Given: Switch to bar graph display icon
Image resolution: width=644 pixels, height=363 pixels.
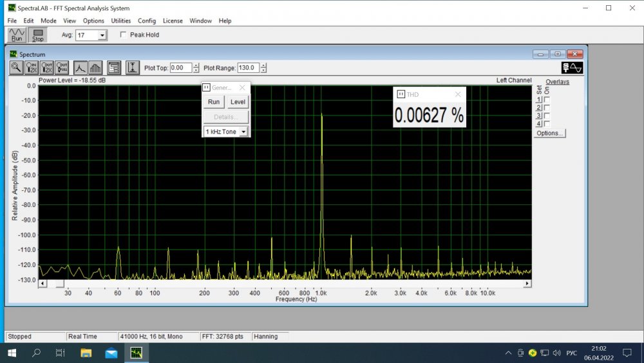Looking at the screenshot, I should click(x=95, y=68).
